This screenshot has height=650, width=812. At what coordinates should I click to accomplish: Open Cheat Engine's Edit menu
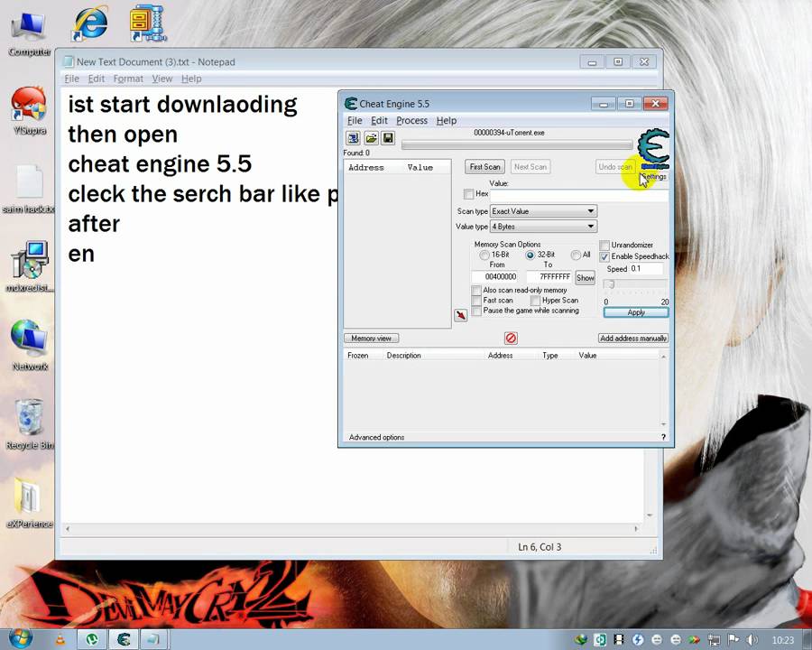pos(379,120)
